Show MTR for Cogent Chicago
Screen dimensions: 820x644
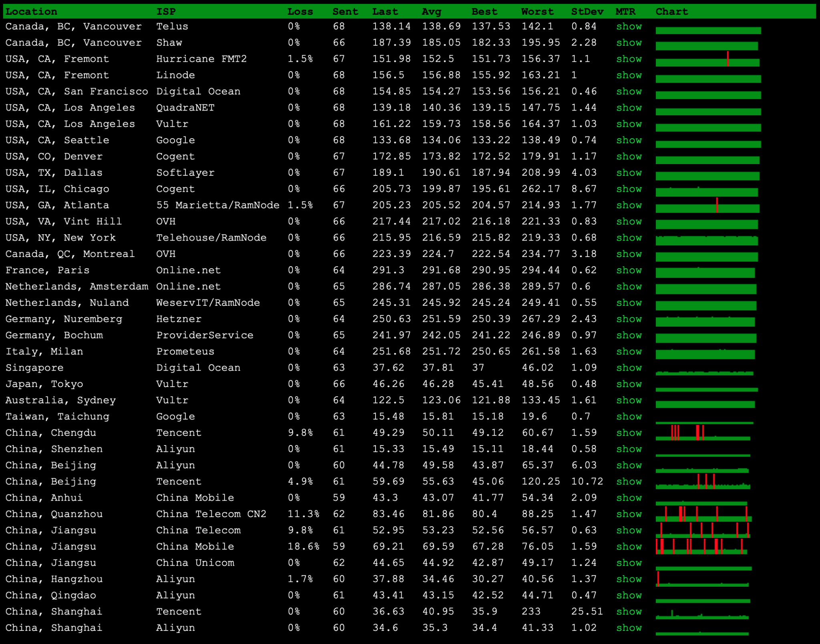pos(629,189)
